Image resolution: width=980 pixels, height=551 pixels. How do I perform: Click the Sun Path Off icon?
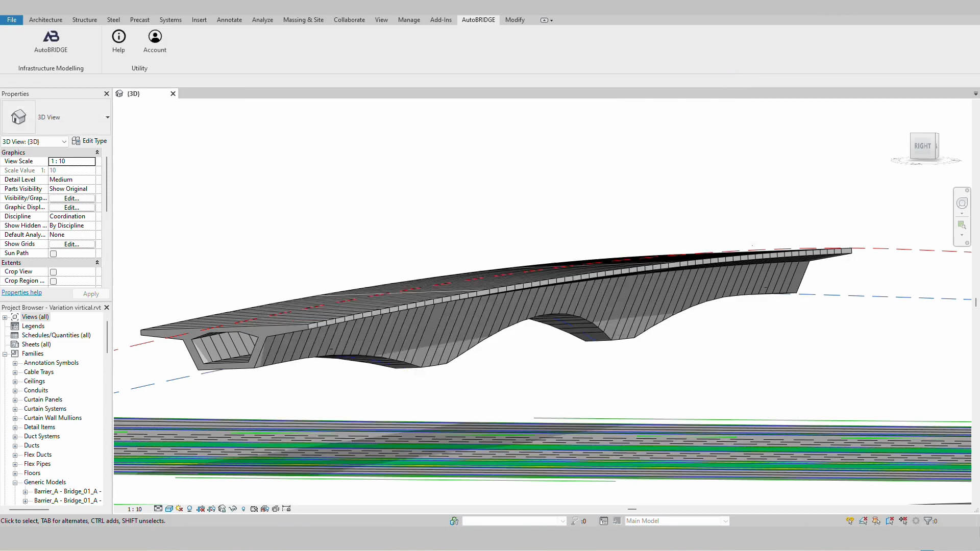(179, 509)
